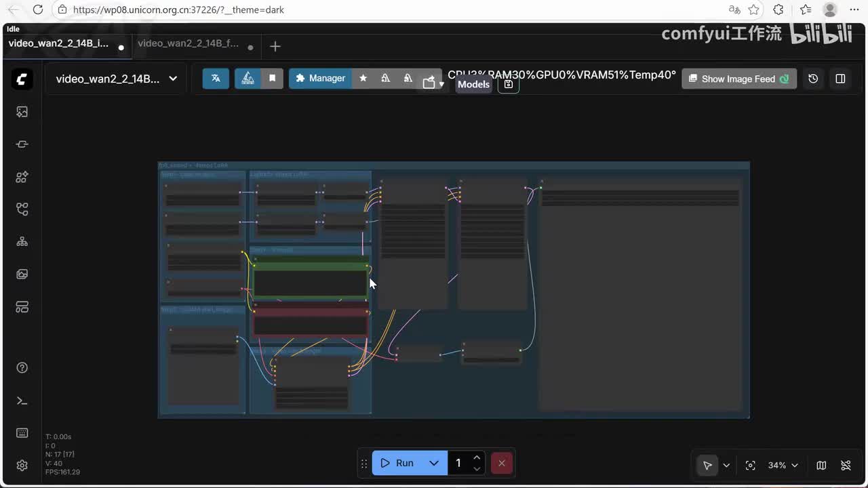Viewport: 868px width, 488px height.
Task: Open the node library sidebar panel
Action: point(22,177)
